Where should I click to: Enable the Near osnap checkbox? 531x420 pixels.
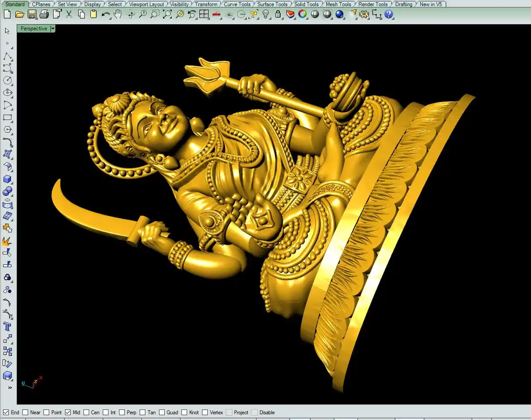25,413
